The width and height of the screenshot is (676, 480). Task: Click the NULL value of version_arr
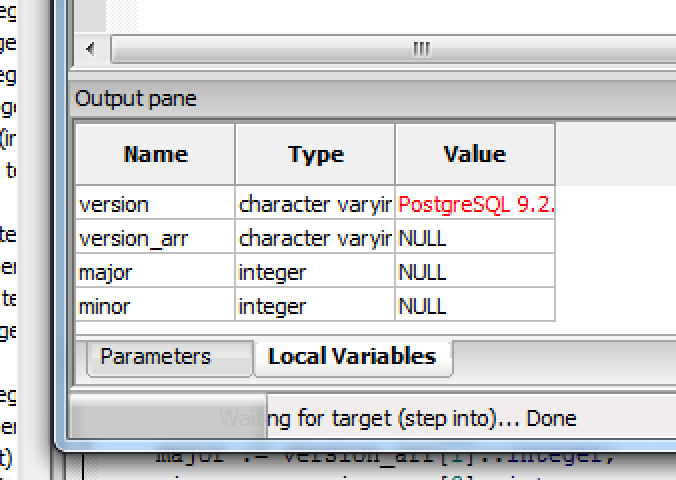click(x=475, y=239)
